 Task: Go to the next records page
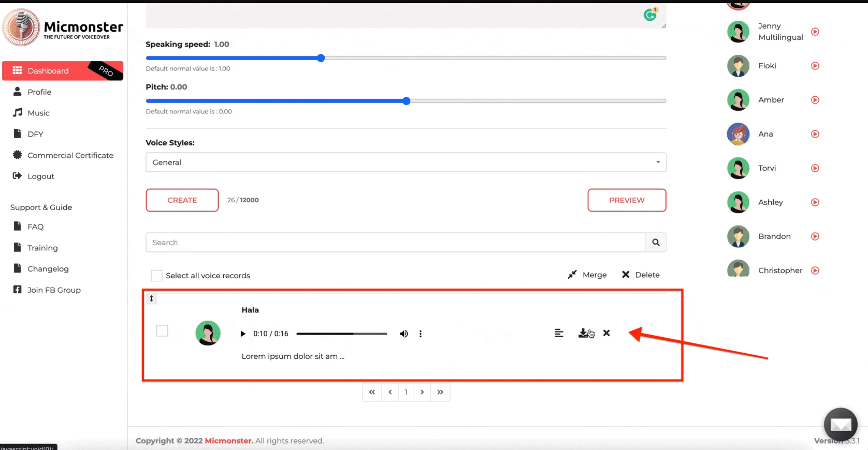(422, 392)
